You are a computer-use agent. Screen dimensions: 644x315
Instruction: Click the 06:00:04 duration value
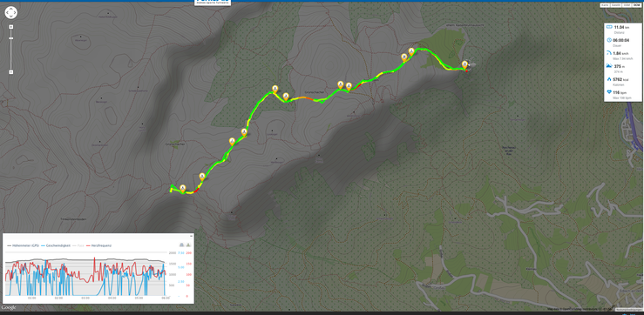620,40
